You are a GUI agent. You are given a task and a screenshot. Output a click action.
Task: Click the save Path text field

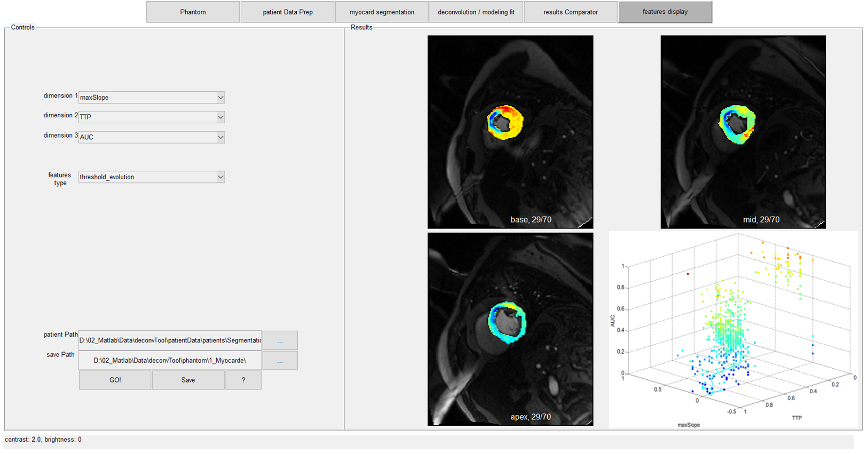point(170,361)
